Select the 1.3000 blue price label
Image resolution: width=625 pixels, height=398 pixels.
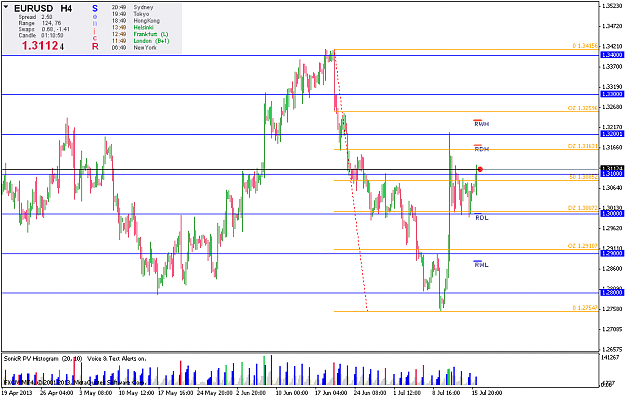[x=611, y=214]
